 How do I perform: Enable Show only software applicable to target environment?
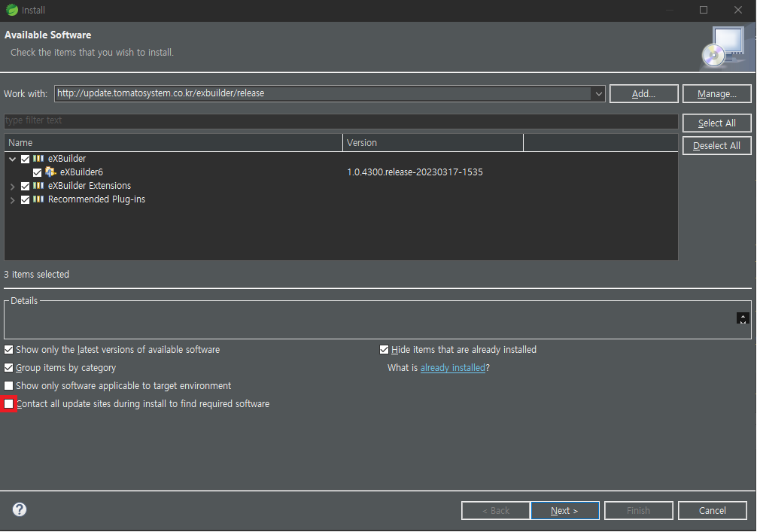(x=9, y=386)
